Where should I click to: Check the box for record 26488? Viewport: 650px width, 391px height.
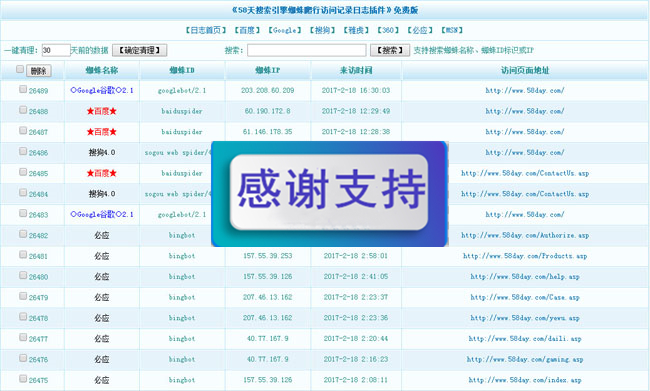(x=23, y=110)
